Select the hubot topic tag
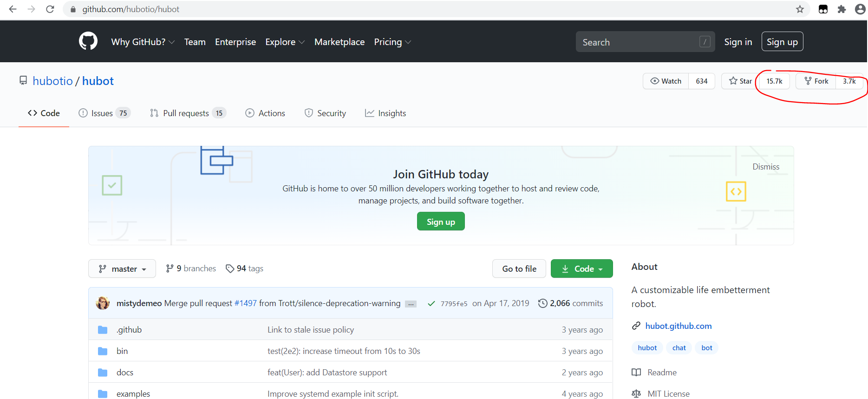 pos(647,348)
